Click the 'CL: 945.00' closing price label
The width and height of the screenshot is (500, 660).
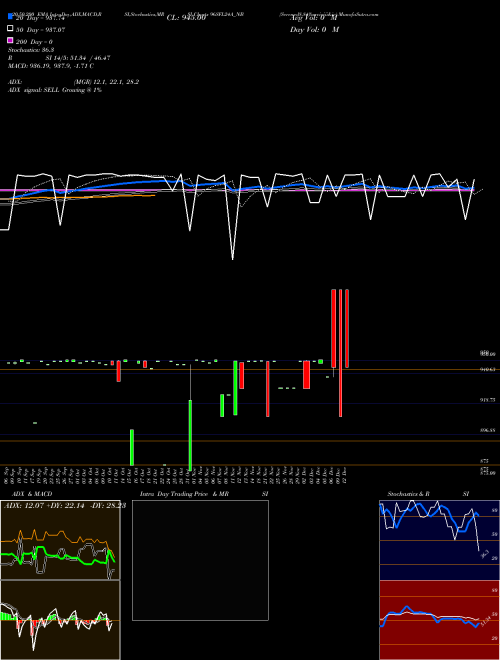(186, 18)
